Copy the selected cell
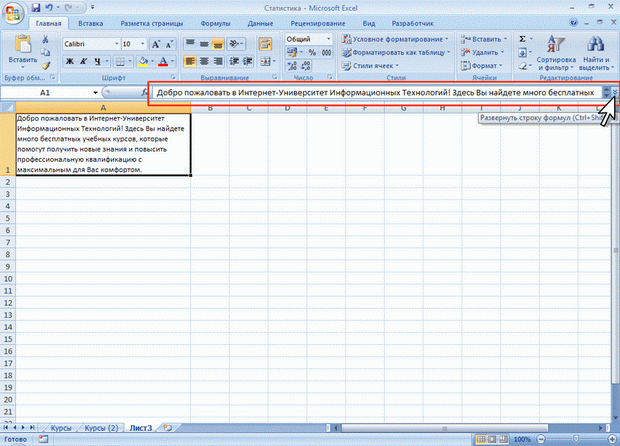The height and width of the screenshot is (446, 620). pos(45,52)
